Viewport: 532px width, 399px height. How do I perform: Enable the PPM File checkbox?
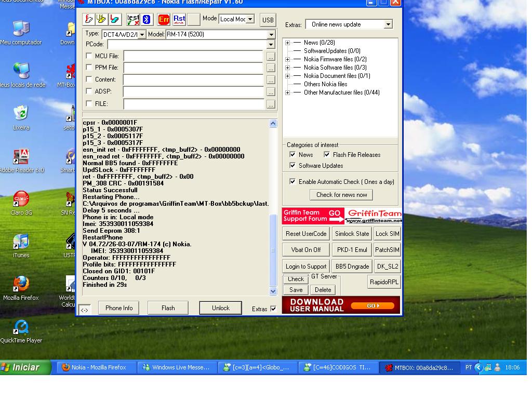[89, 67]
